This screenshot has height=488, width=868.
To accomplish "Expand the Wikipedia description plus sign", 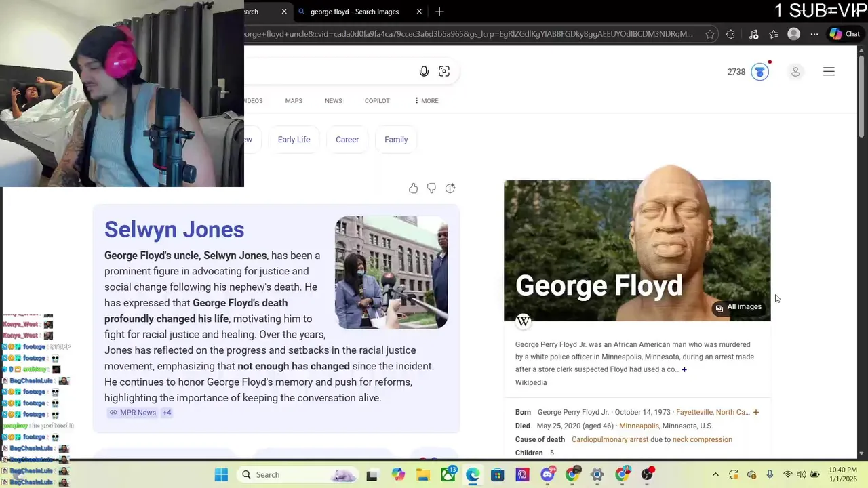I will pyautogui.click(x=684, y=369).
